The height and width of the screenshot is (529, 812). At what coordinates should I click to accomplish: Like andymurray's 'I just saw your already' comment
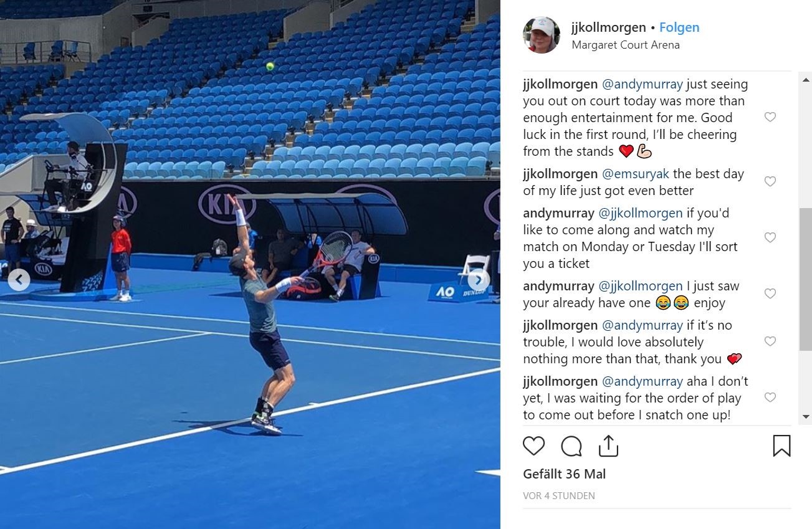click(770, 293)
